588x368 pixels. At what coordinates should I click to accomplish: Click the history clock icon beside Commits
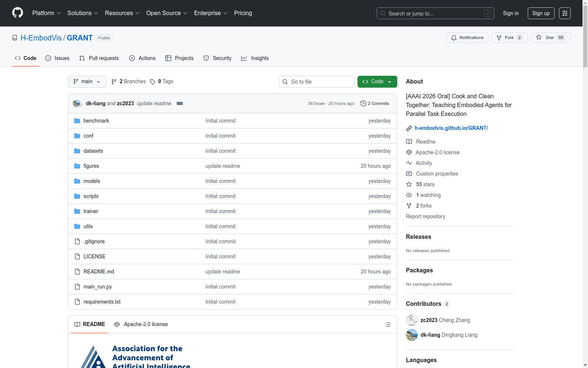pyautogui.click(x=363, y=103)
